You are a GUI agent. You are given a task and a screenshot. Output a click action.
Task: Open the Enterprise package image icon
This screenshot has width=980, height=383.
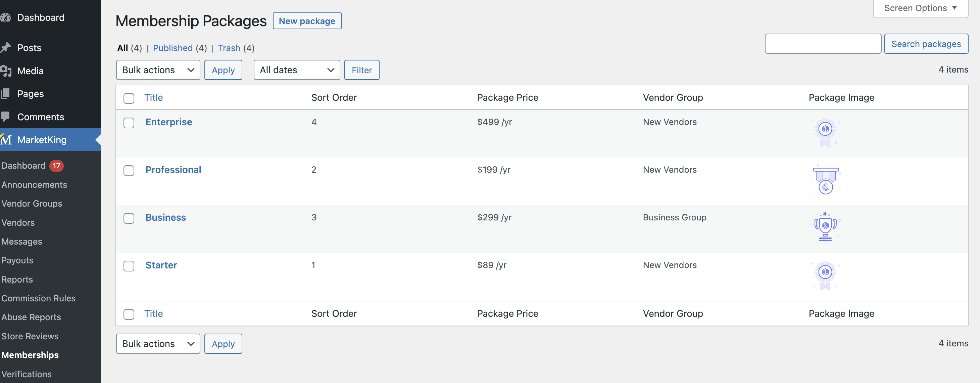(825, 131)
